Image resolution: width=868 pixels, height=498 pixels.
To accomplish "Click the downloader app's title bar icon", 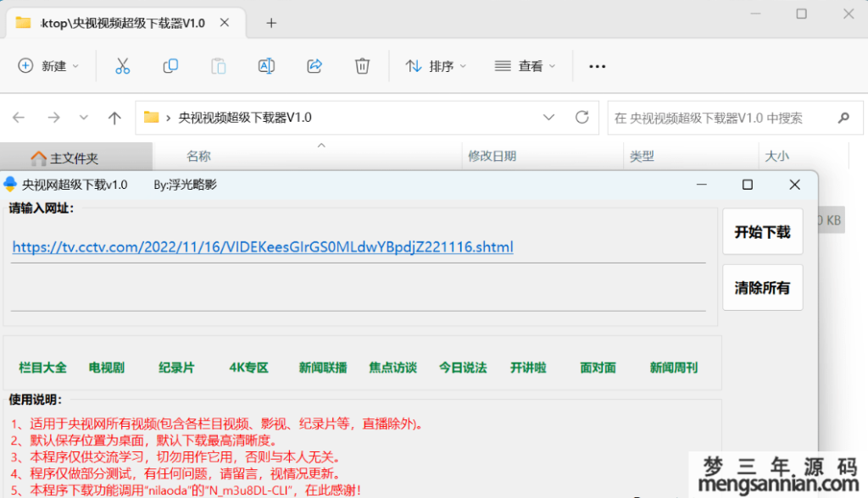I will (10, 185).
